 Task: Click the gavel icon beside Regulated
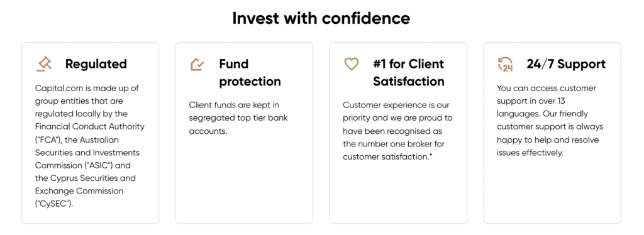(43, 64)
